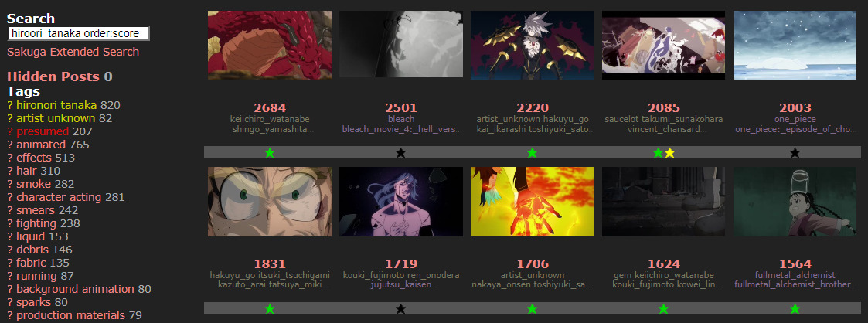The height and width of the screenshot is (323, 868).
Task: Click green star under Fullmetal Alchemist post
Action: (x=795, y=308)
